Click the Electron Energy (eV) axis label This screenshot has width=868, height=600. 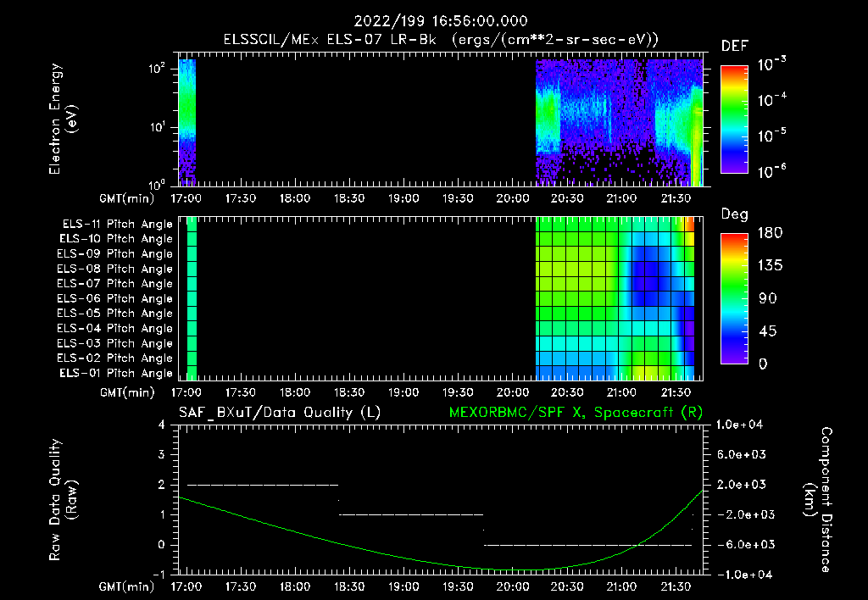[x=63, y=119]
